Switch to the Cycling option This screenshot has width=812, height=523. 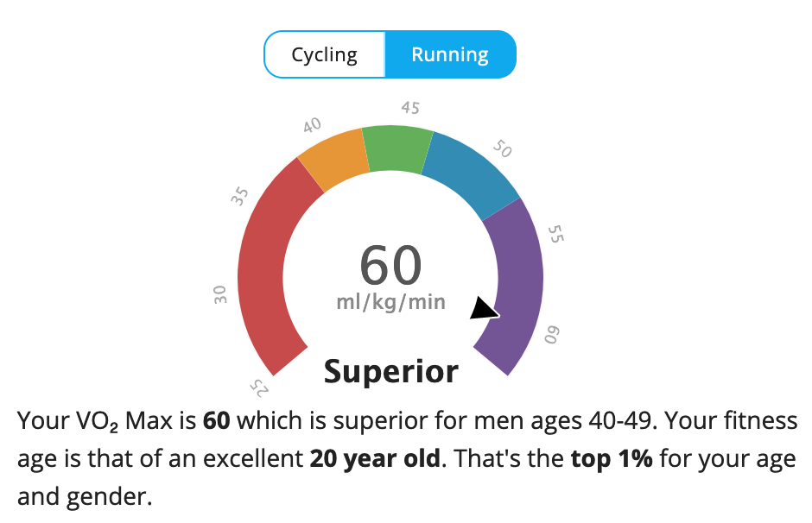click(324, 55)
